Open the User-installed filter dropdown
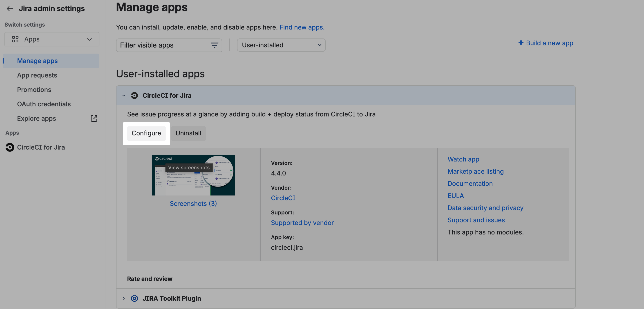644x309 pixels. (x=281, y=45)
